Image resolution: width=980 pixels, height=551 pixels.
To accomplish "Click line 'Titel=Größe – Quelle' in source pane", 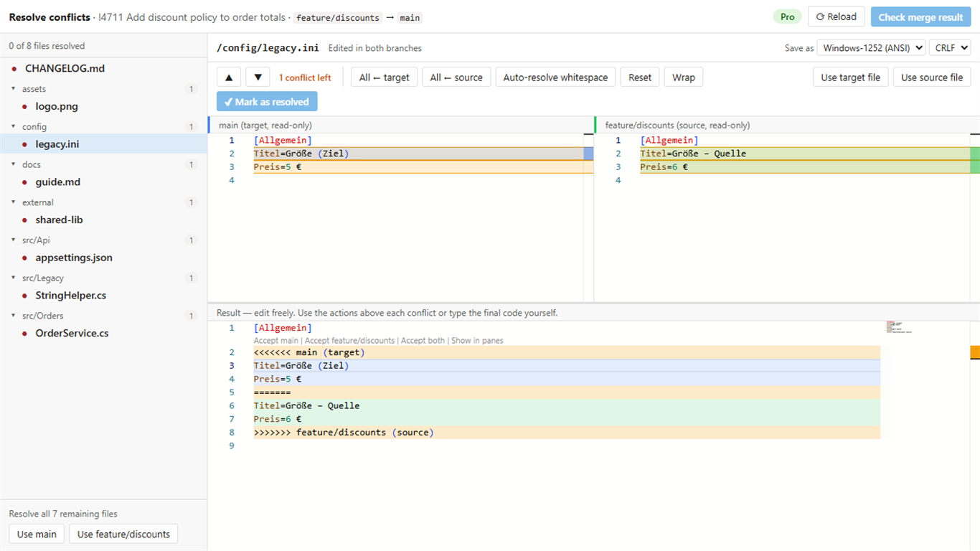I will (693, 154).
